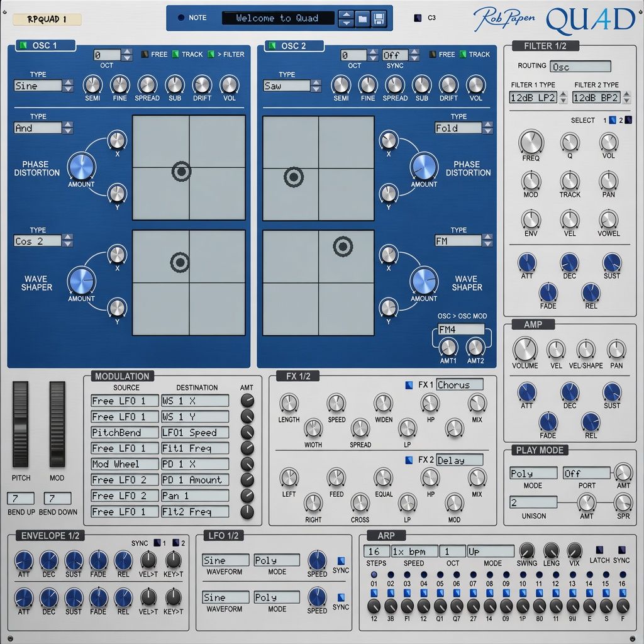Toggle the OSC 1 power switch

pyautogui.click(x=23, y=45)
